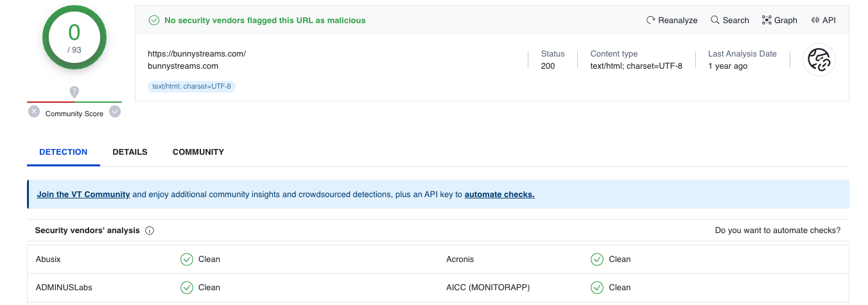Vote negative with the X community score button
The height and width of the screenshot is (305, 868).
coord(35,112)
